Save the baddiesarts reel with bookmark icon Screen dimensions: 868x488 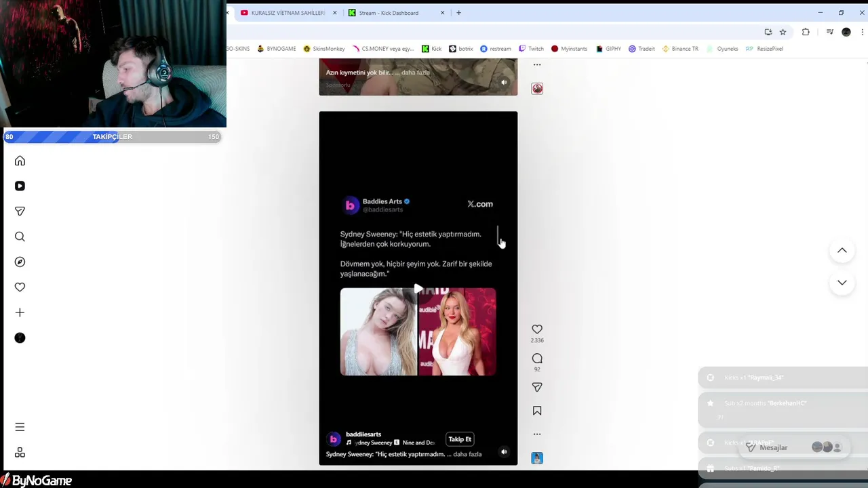point(537,411)
